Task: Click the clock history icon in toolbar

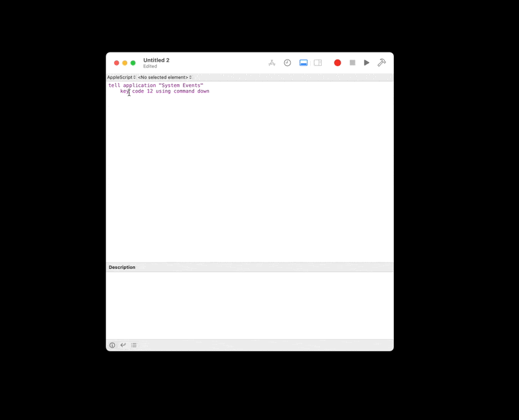Action: point(287,62)
